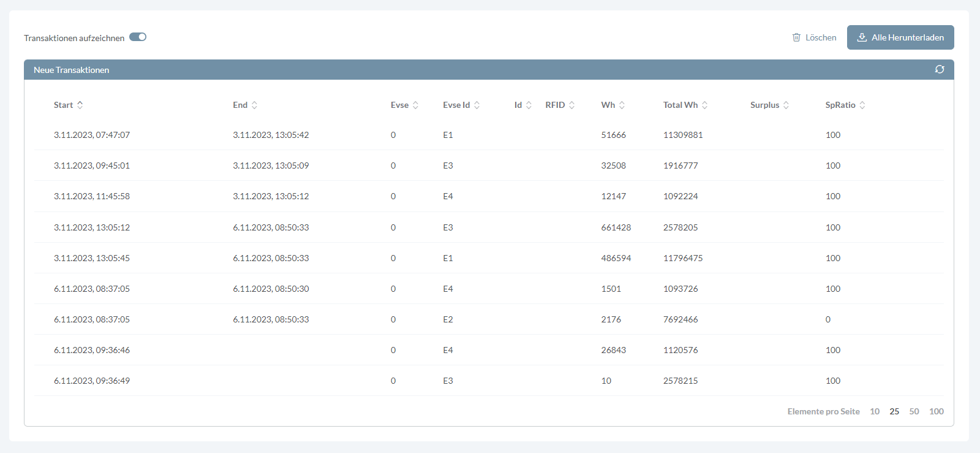Select 25 elements per page
980x453 pixels.
pyautogui.click(x=894, y=411)
